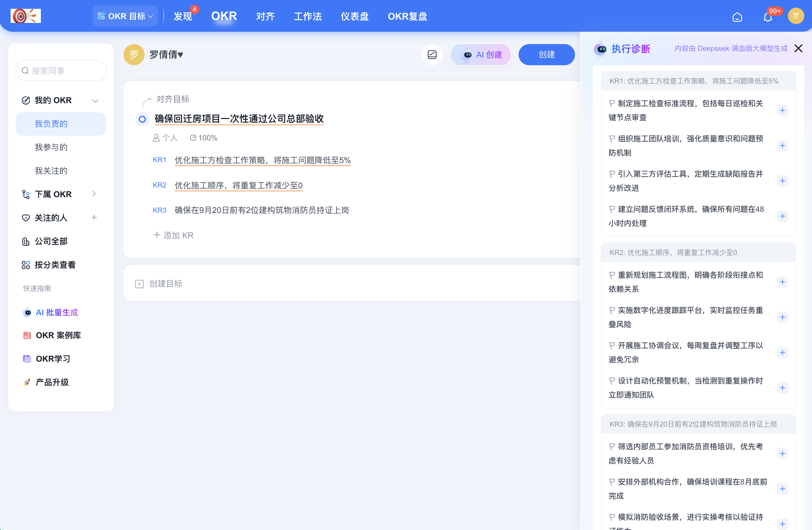Switch to the 工作法 tab
Viewport: 812px width, 530px height.
[x=308, y=16]
